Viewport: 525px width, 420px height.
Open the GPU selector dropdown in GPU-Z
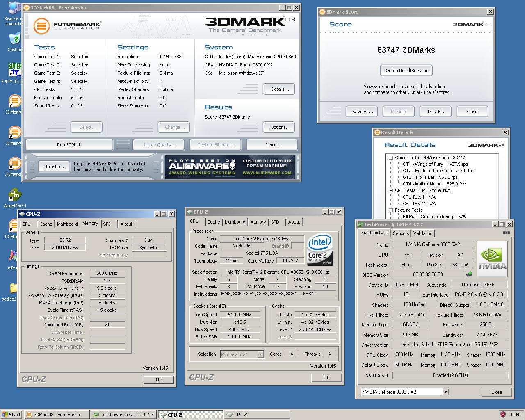[446, 392]
